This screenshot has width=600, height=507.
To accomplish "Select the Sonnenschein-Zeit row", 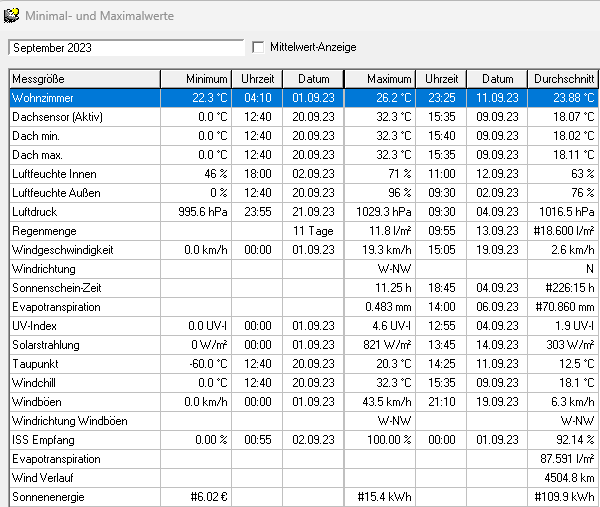I will coord(84,288).
